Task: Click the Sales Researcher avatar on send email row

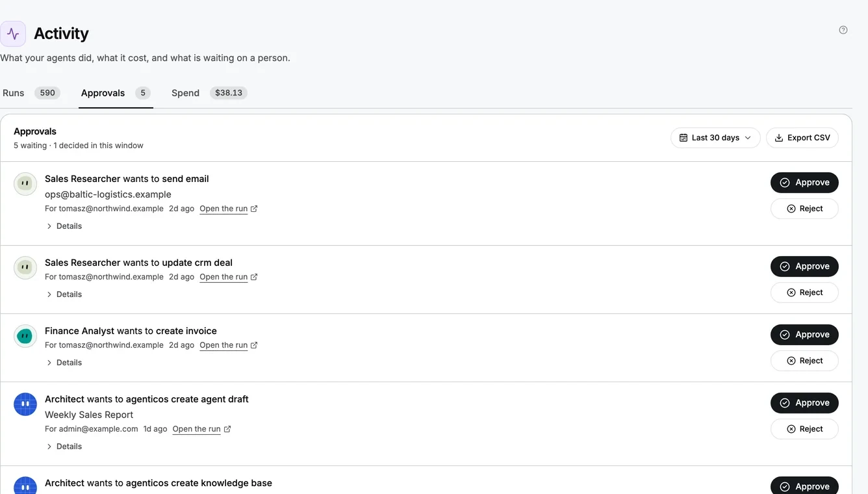Action: pyautogui.click(x=25, y=184)
